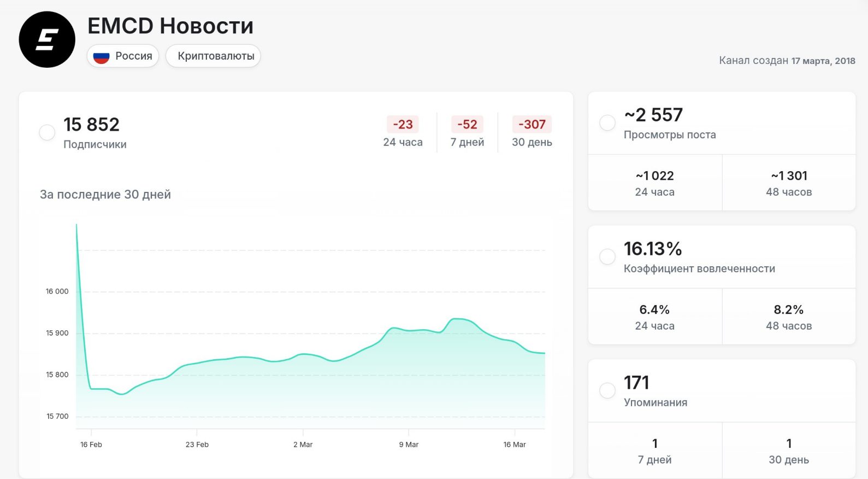
Task: Open the Россия country tag
Action: (123, 56)
